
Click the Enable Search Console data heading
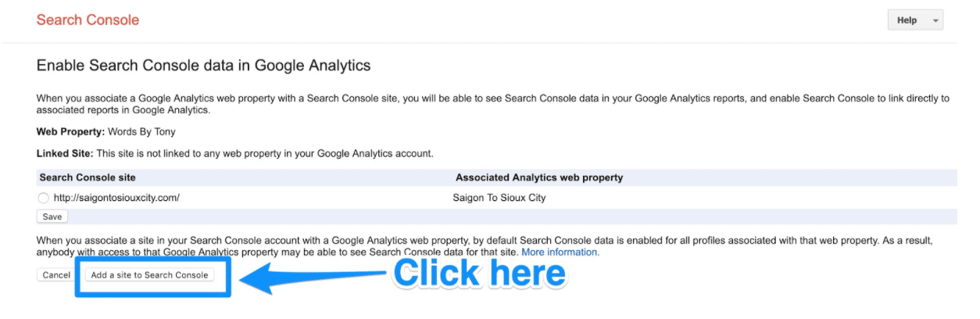click(203, 66)
